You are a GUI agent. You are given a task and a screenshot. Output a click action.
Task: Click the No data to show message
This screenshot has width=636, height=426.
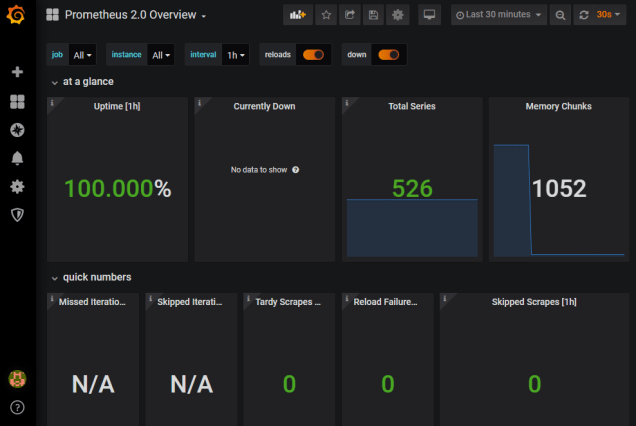point(259,170)
